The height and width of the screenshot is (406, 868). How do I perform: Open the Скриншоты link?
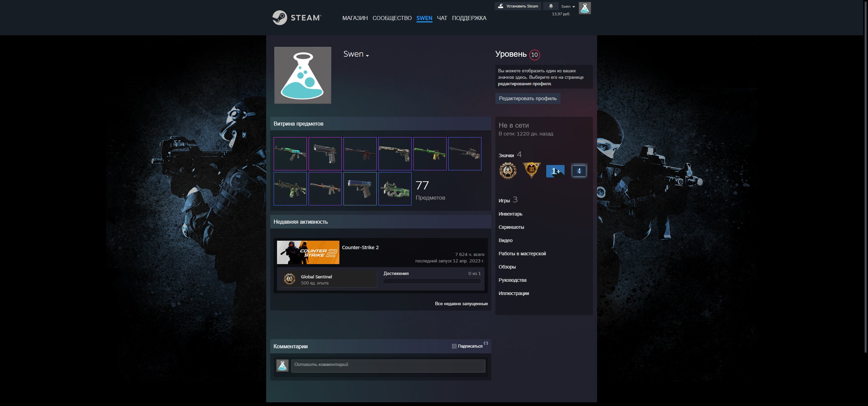[511, 227]
